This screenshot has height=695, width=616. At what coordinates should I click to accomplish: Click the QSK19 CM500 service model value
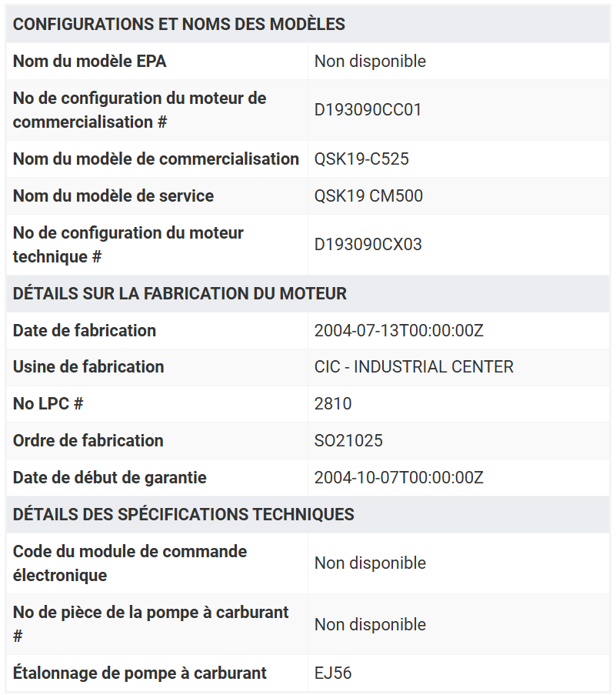point(368,196)
